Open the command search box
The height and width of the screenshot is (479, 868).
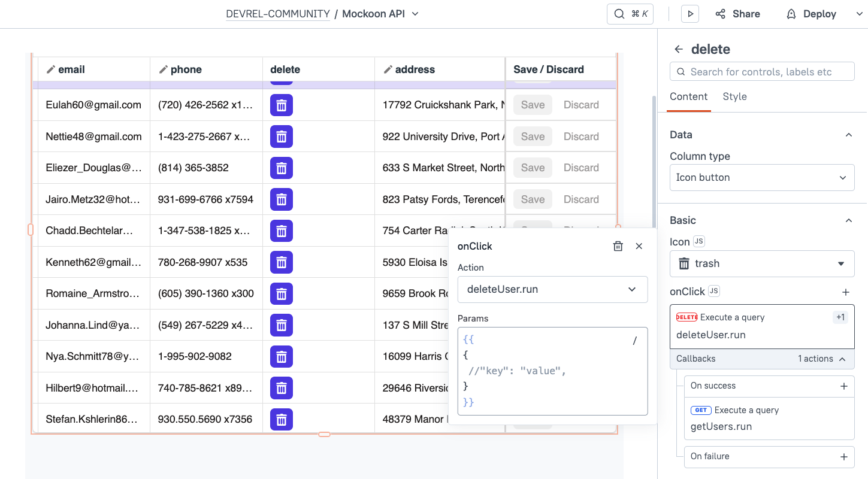coord(630,14)
